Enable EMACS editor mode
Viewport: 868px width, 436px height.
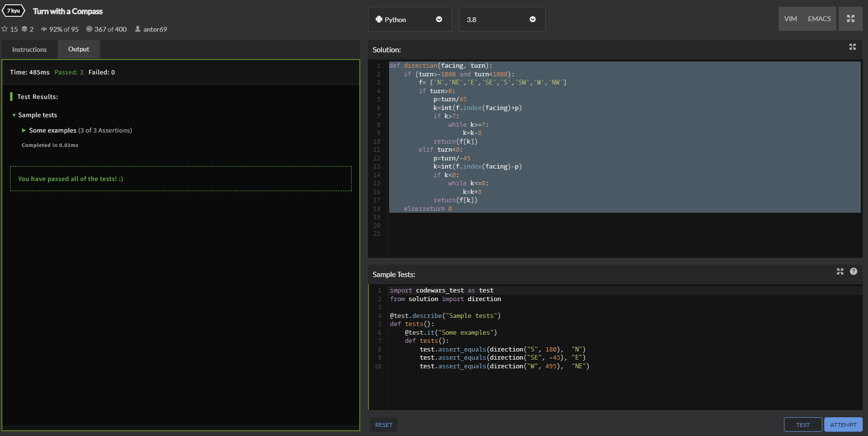[819, 19]
